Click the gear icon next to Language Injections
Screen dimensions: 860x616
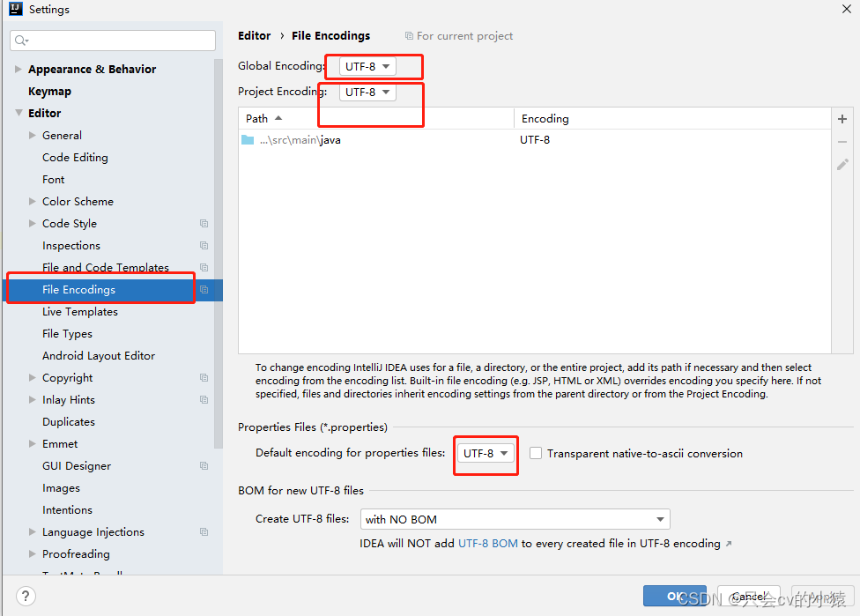[x=204, y=531]
